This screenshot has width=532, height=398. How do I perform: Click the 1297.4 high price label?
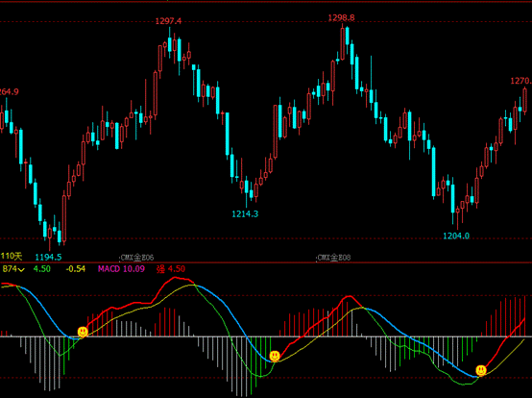168,21
